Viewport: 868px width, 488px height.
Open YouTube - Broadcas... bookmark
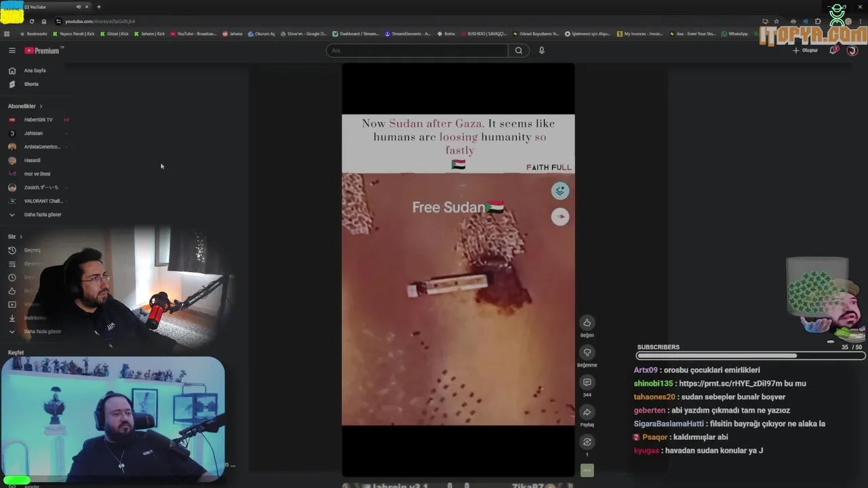click(x=194, y=34)
